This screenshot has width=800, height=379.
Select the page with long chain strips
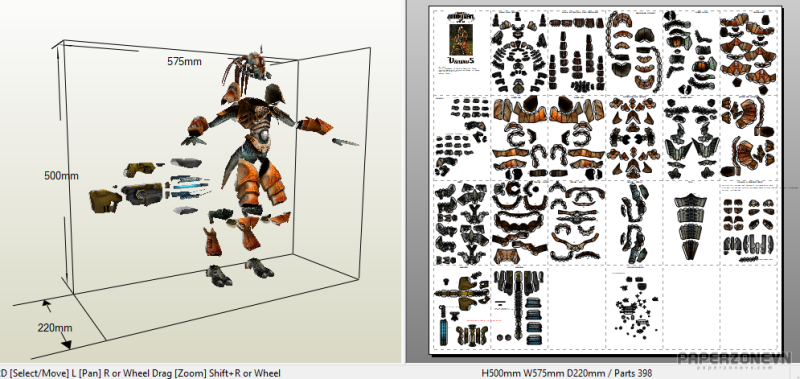pos(634,51)
